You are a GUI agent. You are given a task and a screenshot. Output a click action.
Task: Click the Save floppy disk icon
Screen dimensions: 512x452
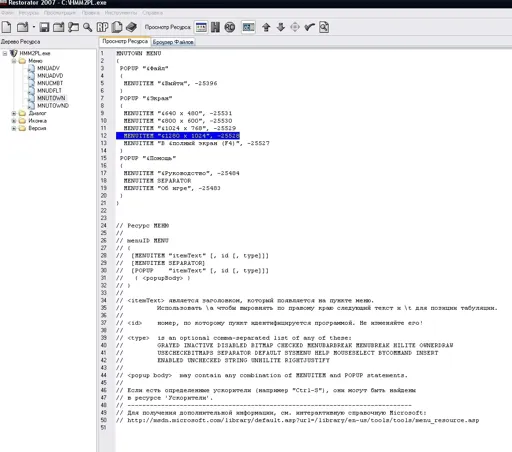point(44,27)
